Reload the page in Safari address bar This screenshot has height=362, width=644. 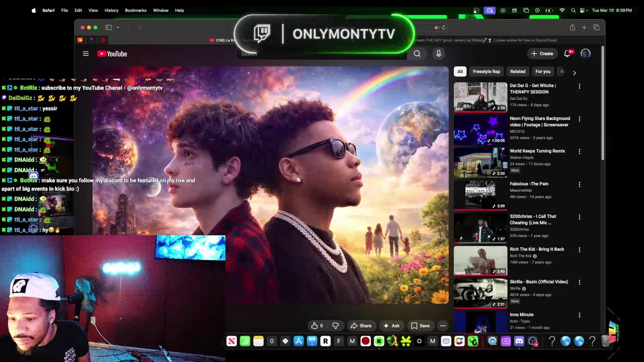point(444,28)
